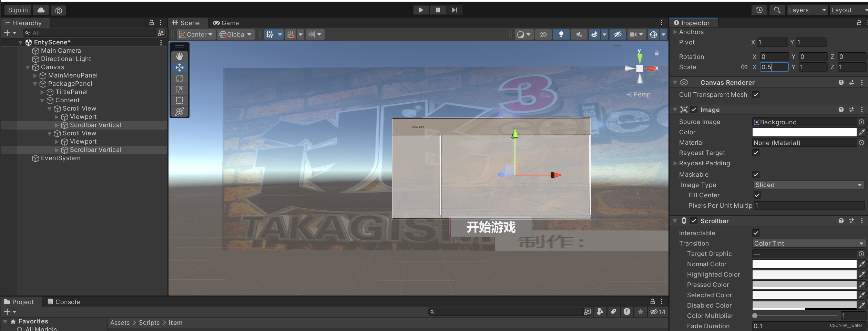868x331 pixels.
Task: Open the Global handle rotation dropdown
Action: (236, 34)
